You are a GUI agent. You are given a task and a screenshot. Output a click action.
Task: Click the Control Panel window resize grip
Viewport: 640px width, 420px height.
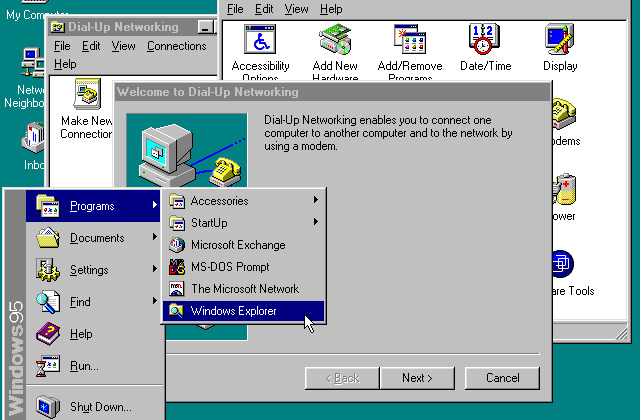[x=620, y=333]
